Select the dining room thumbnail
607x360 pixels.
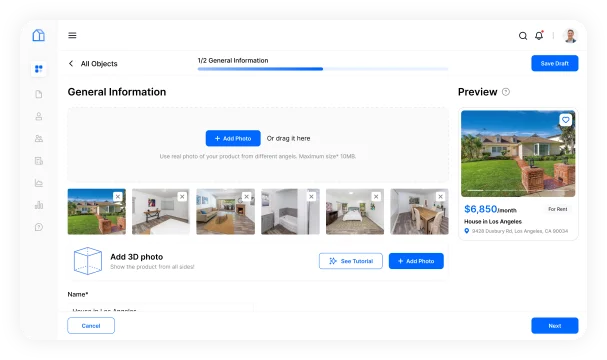419,212
